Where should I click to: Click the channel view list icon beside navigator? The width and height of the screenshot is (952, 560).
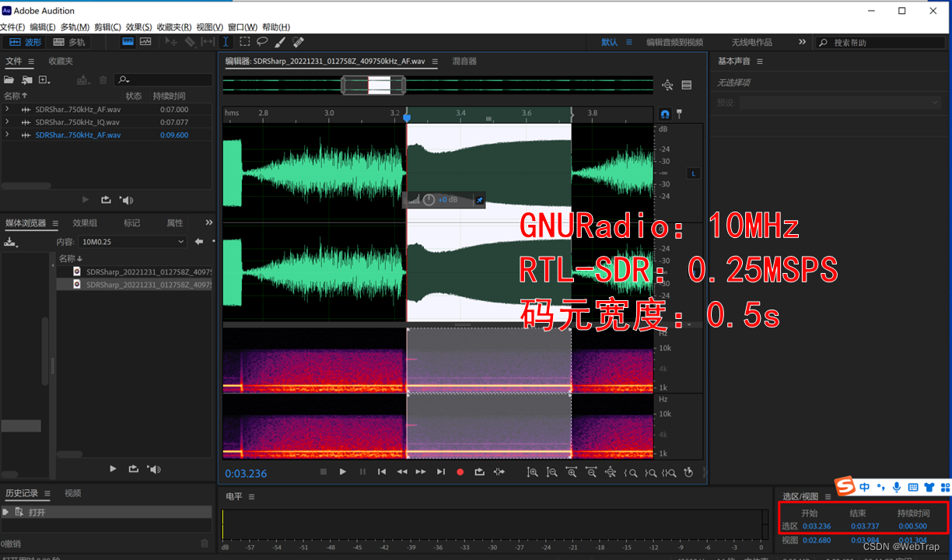coord(687,86)
